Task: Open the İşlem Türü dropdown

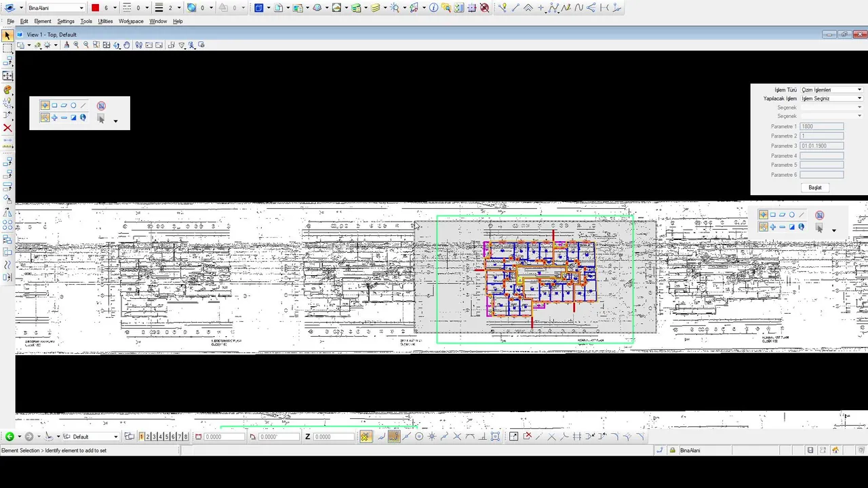Action: point(832,89)
